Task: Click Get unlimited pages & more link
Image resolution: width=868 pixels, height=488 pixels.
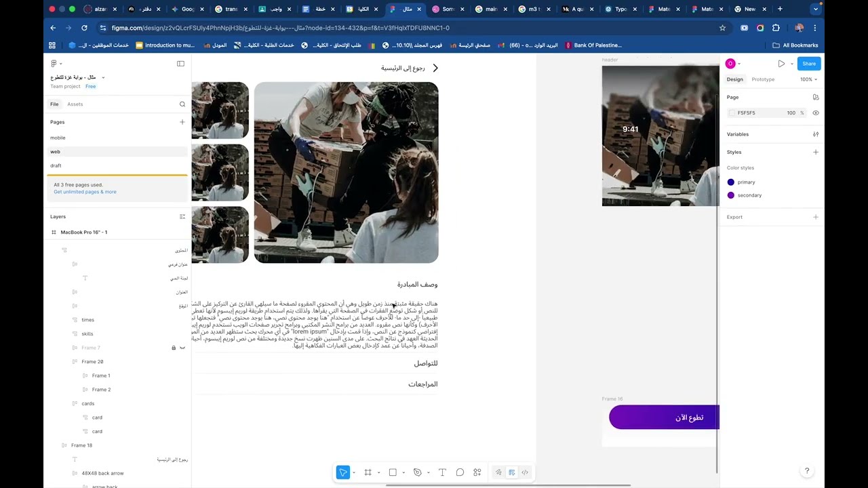Action: click(85, 192)
